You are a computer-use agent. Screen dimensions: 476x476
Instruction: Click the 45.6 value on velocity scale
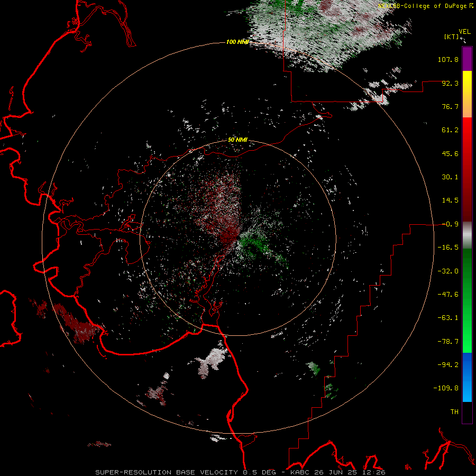coord(450,153)
